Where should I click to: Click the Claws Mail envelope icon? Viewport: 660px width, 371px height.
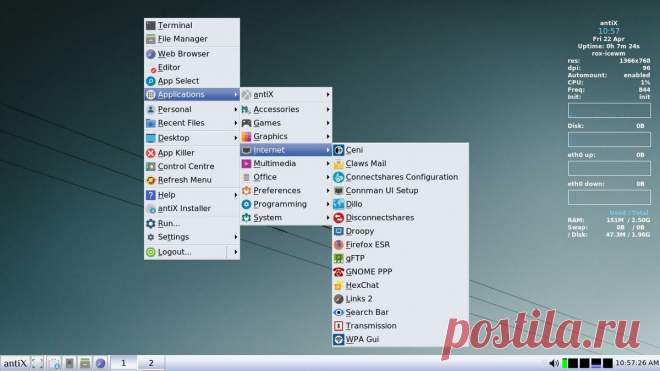338,163
